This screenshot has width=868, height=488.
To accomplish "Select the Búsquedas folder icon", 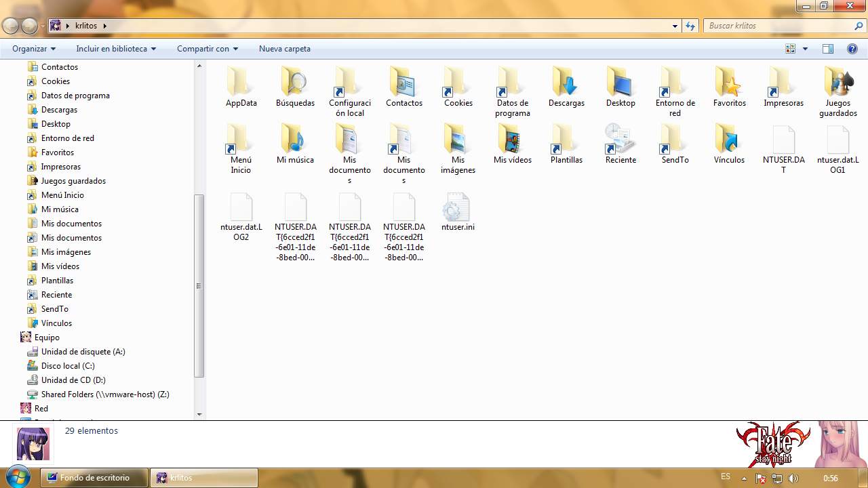I will (295, 83).
